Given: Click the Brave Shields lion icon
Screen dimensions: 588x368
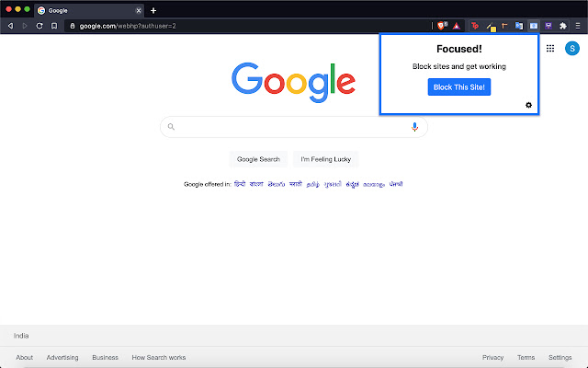Looking at the screenshot, I should click(x=441, y=26).
